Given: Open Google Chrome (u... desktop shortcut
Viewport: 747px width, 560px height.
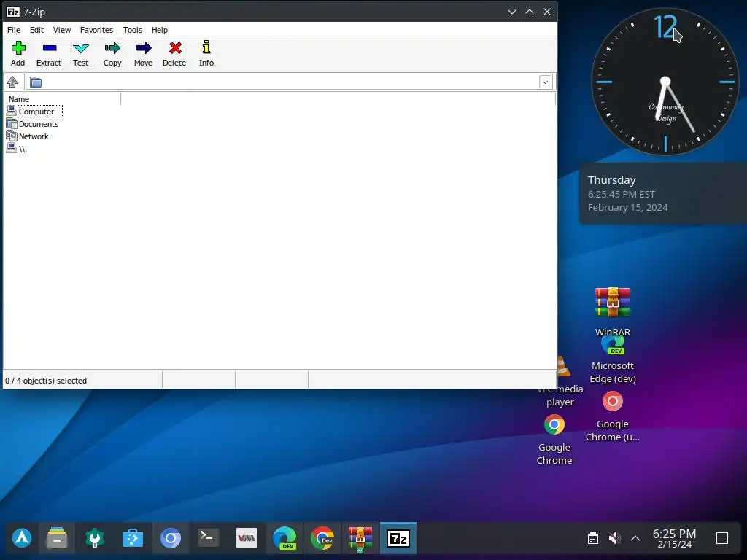Looking at the screenshot, I should pos(613,416).
